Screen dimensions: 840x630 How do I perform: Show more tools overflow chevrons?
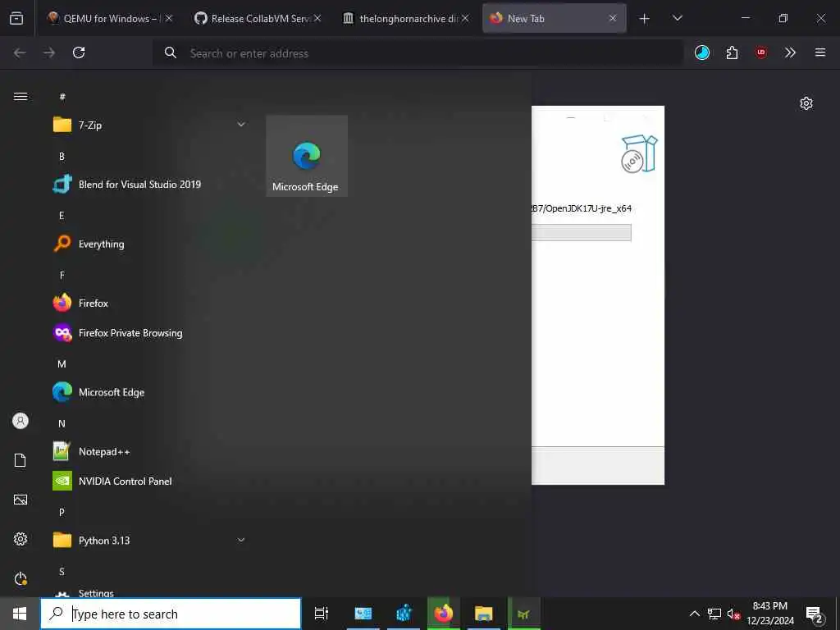point(790,52)
